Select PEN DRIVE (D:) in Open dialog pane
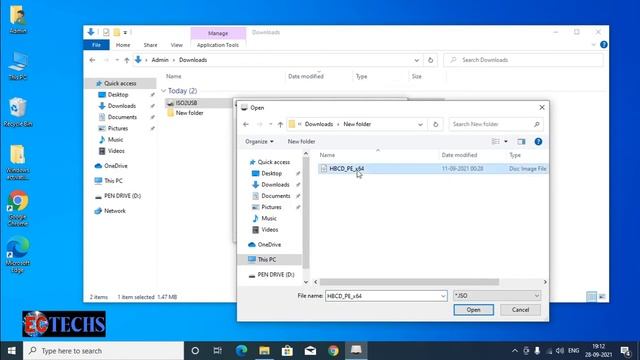Image resolution: width=640 pixels, height=360 pixels. point(276,275)
